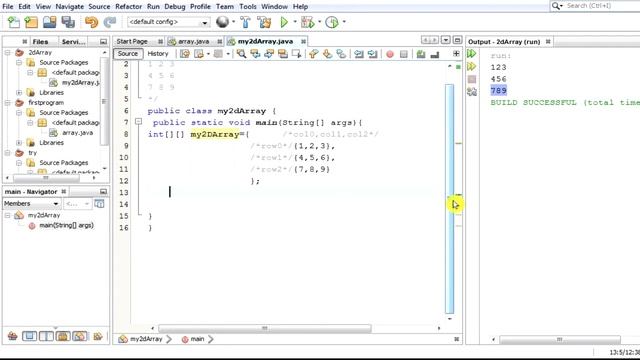Click the Output panel horizontal scrollbar

[x=560, y=339]
